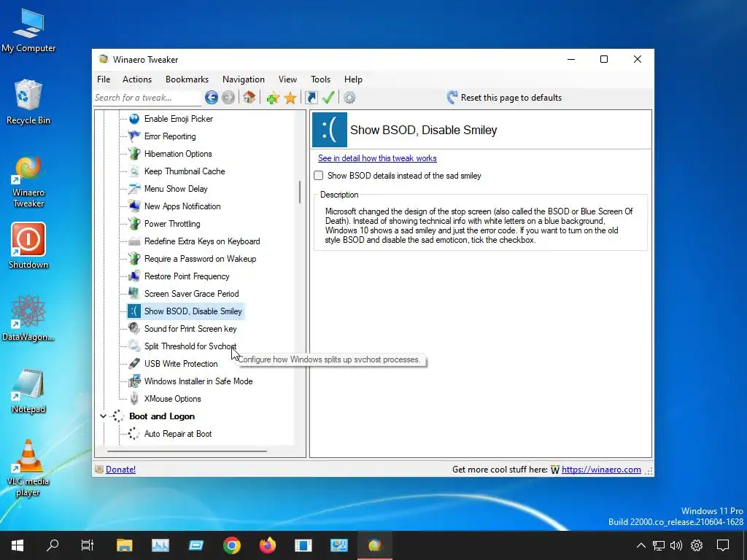Click the Keep Thumbnail Cache icon

[x=134, y=171]
